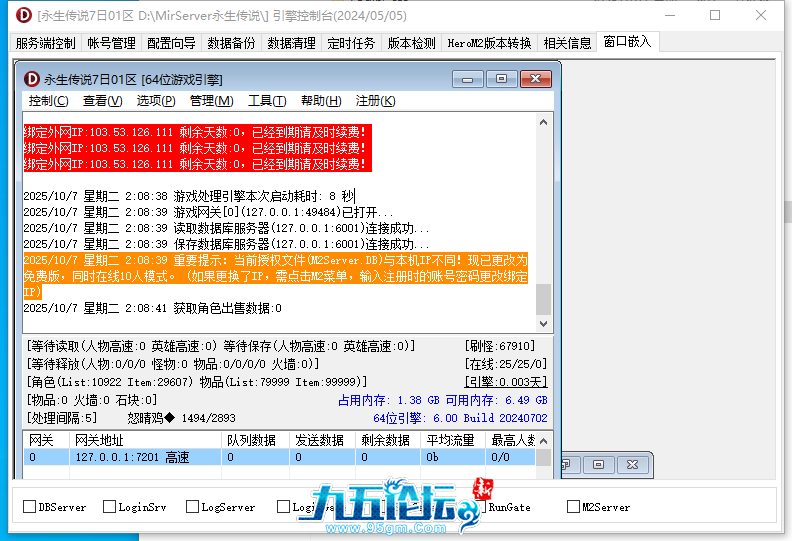Open the 服务端控制 tab
Viewport: 792px width, 541px height.
click(x=45, y=43)
